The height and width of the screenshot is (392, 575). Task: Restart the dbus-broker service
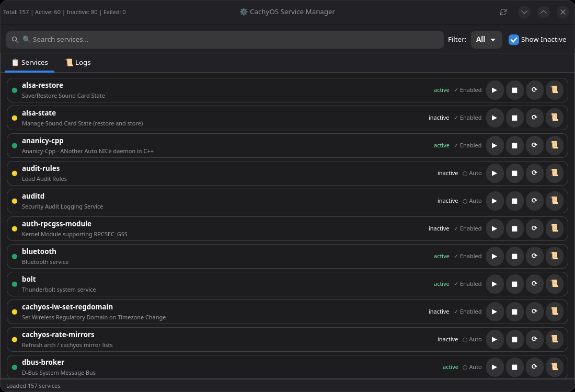click(x=534, y=367)
